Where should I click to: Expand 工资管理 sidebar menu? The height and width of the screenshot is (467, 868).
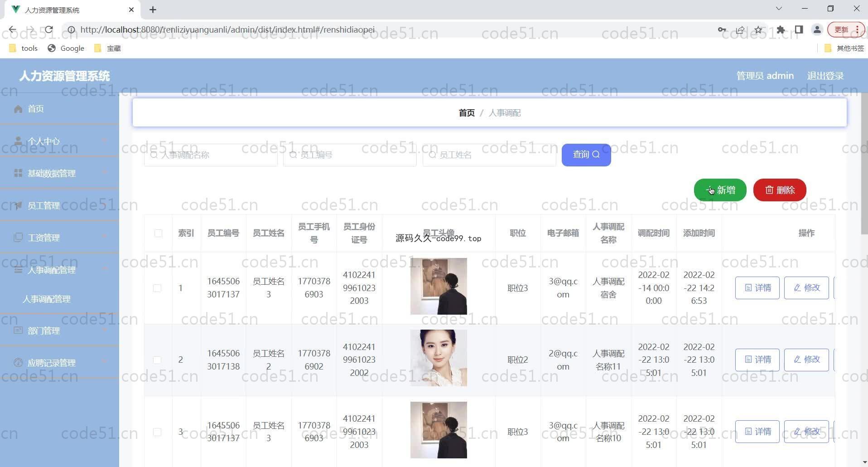pyautogui.click(x=59, y=238)
